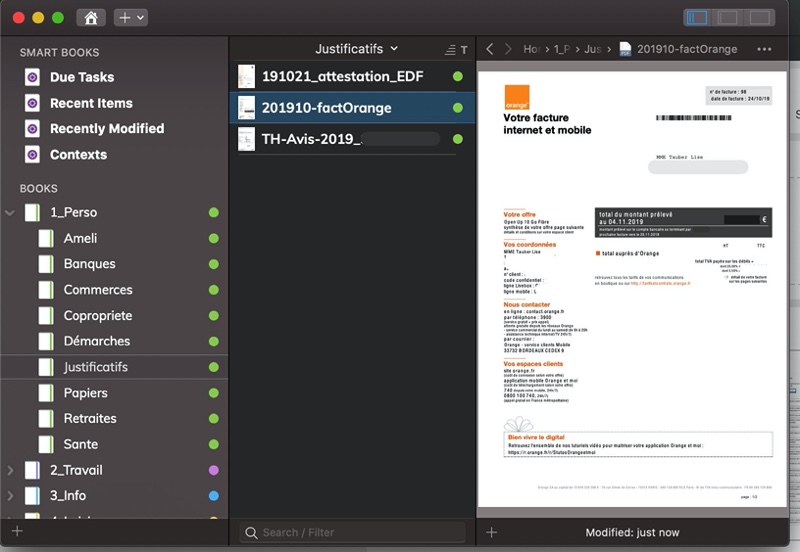Open the add new item plus menu
Screen dimensions: 800x552
(130, 18)
